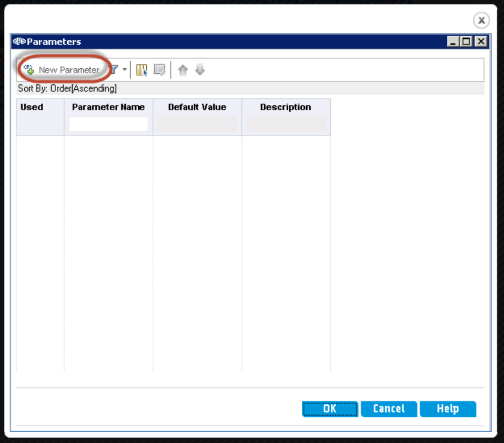This screenshot has width=504, height=443.
Task: Click the edit description icon on toolbar
Action: (160, 69)
